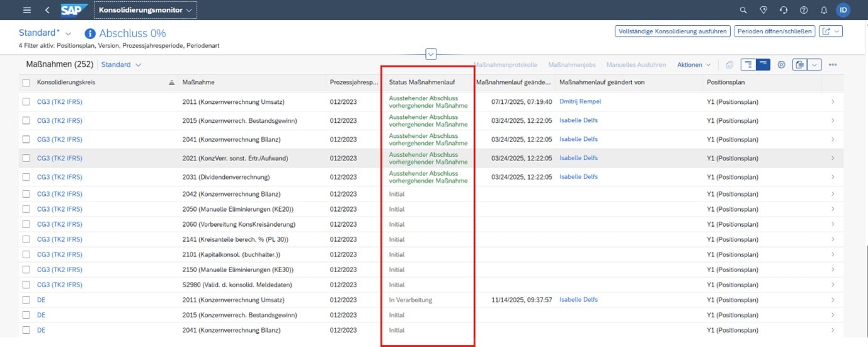
Task: Open search with the magnifier icon
Action: coord(743,10)
